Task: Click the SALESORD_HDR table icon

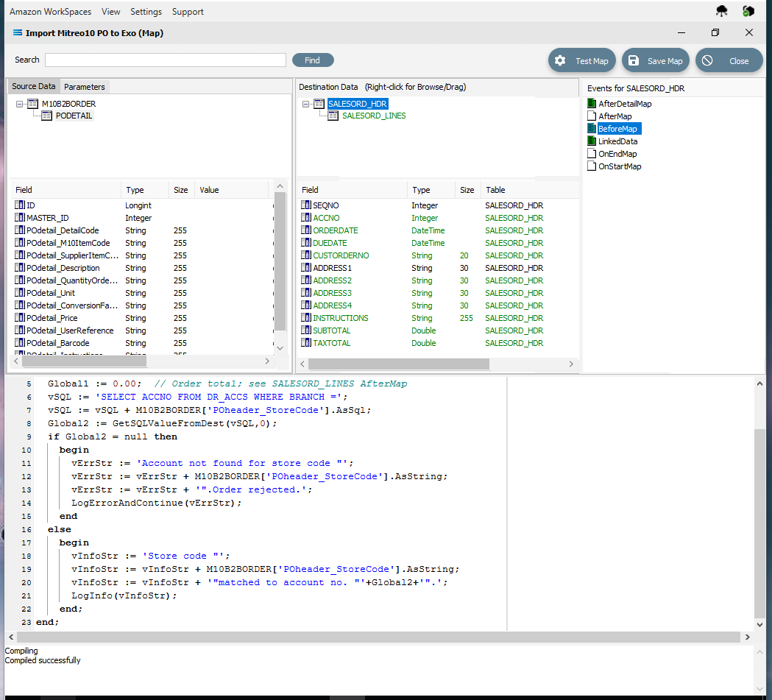Action: point(319,104)
